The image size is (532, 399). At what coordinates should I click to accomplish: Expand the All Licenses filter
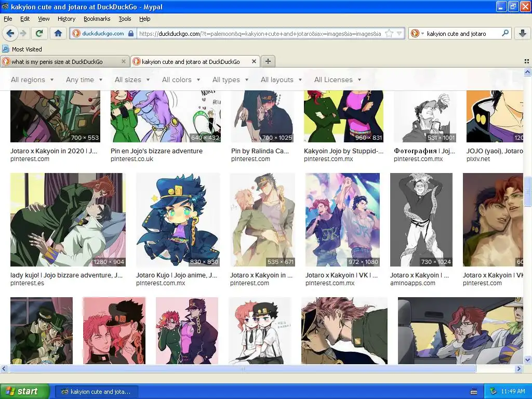click(x=338, y=79)
